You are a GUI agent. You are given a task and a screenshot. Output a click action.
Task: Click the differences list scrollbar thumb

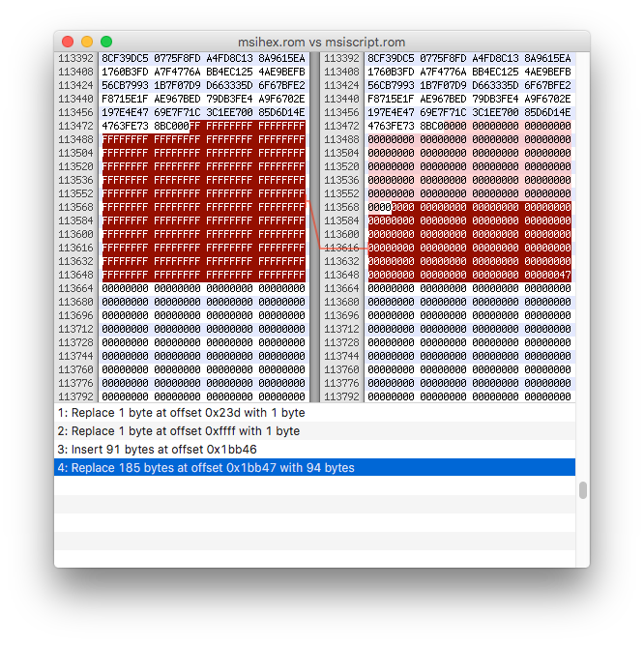point(583,490)
